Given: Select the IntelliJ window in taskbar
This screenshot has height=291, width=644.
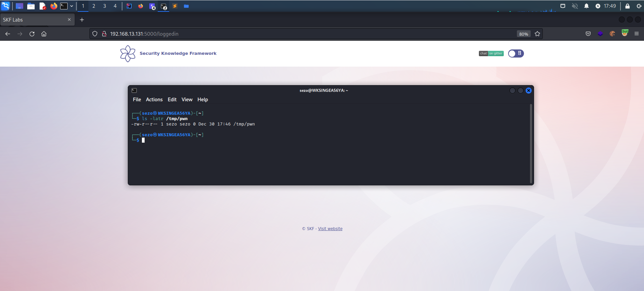Looking at the screenshot, I should pos(129,6).
